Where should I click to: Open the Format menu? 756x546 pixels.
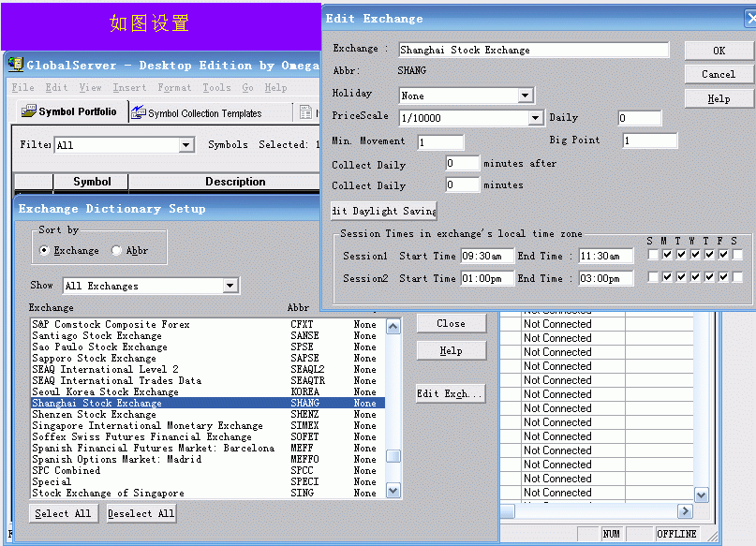point(174,87)
